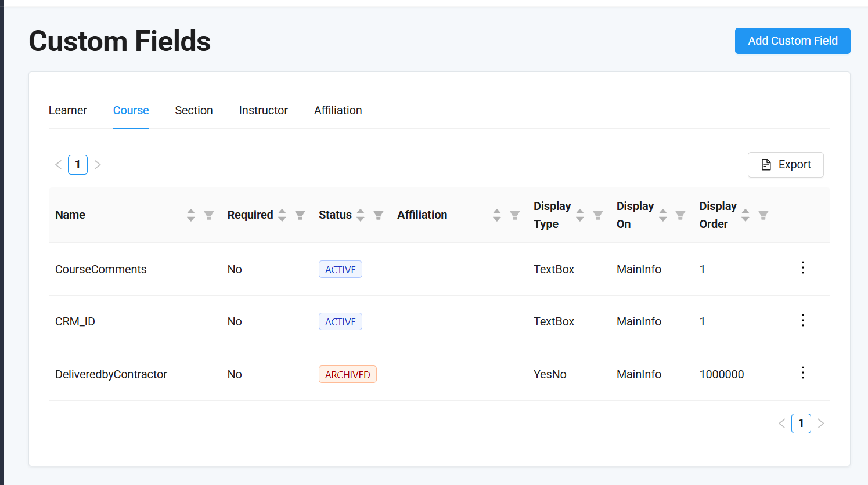Click the ARCHIVED status badge
The image size is (868, 485).
click(347, 375)
